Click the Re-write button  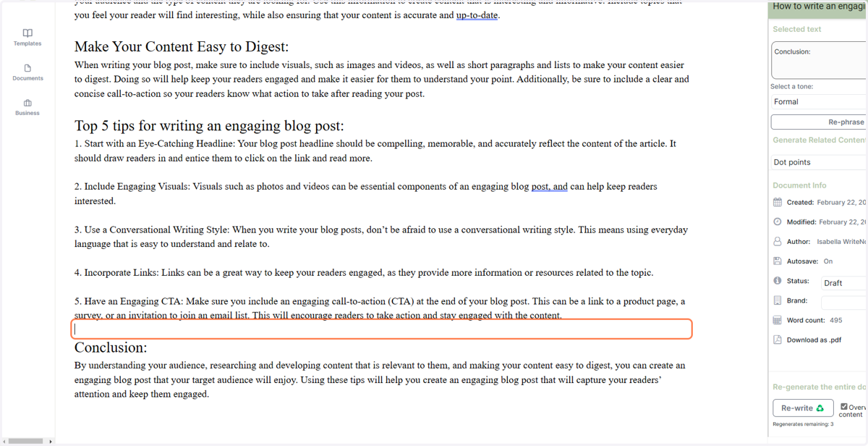(803, 408)
